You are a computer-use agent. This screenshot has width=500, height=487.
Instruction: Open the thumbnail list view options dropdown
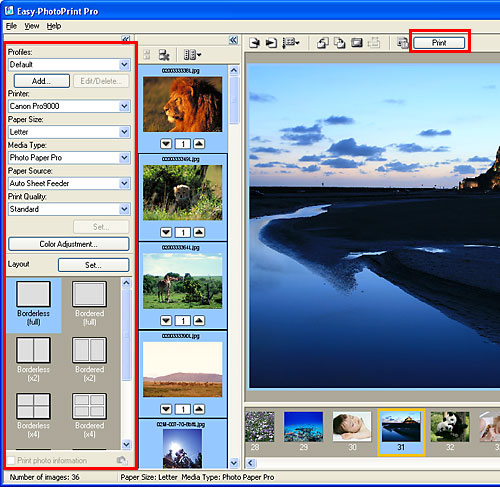coord(193,55)
